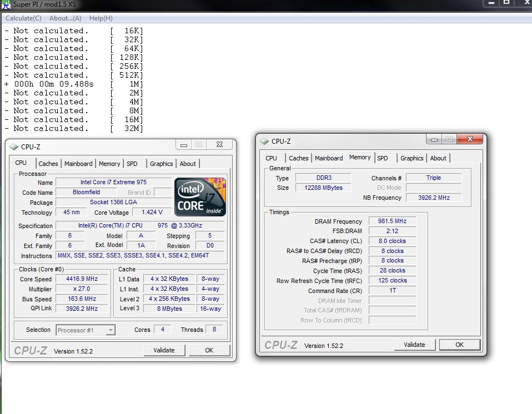
Task: Click the 45 nm technology value
Action: point(71,212)
